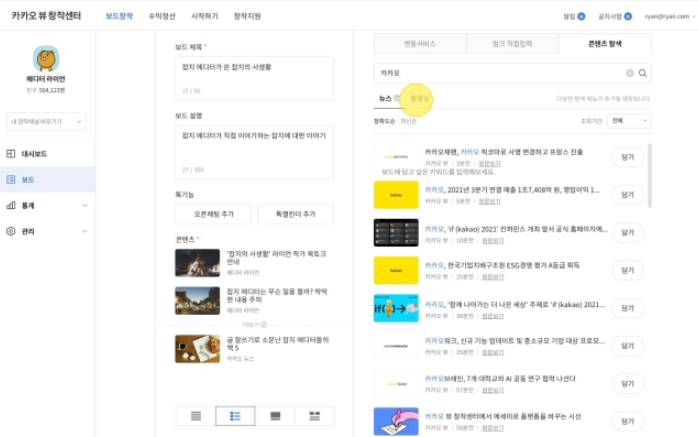Click the 통계 bar-chart icon
Image resolution: width=699 pixels, height=437 pixels.
tap(11, 206)
